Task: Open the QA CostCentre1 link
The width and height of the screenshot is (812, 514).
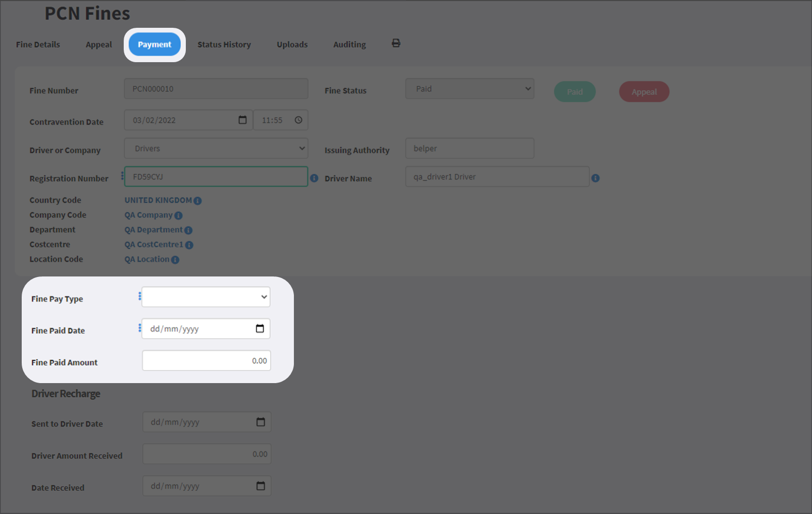Action: [154, 244]
